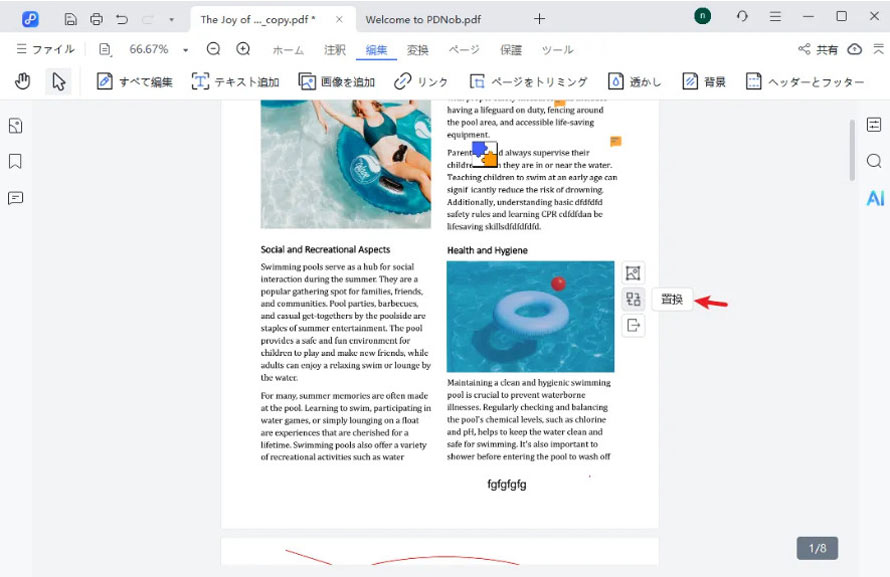Open the comments sidebar panel

15,198
